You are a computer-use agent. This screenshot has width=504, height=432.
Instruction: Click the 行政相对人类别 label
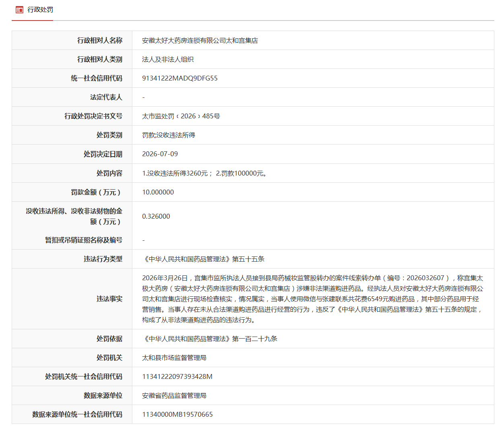tap(100, 59)
